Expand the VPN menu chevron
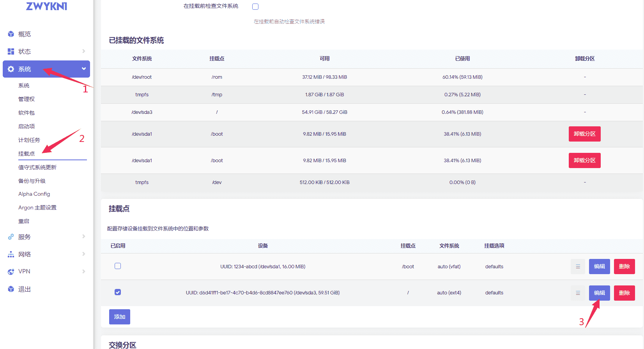Screen dimensions: 644x349 [83, 271]
